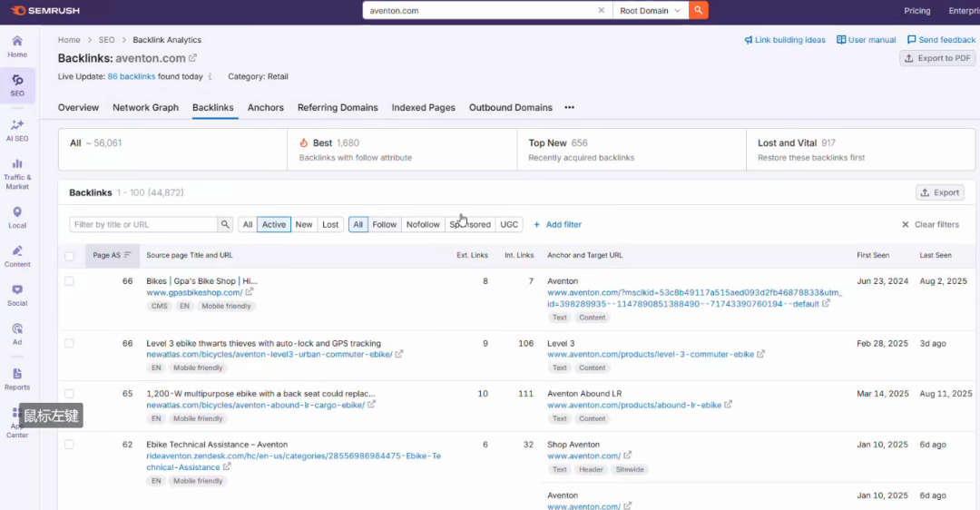Click the info icon beside Live Update

(210, 77)
